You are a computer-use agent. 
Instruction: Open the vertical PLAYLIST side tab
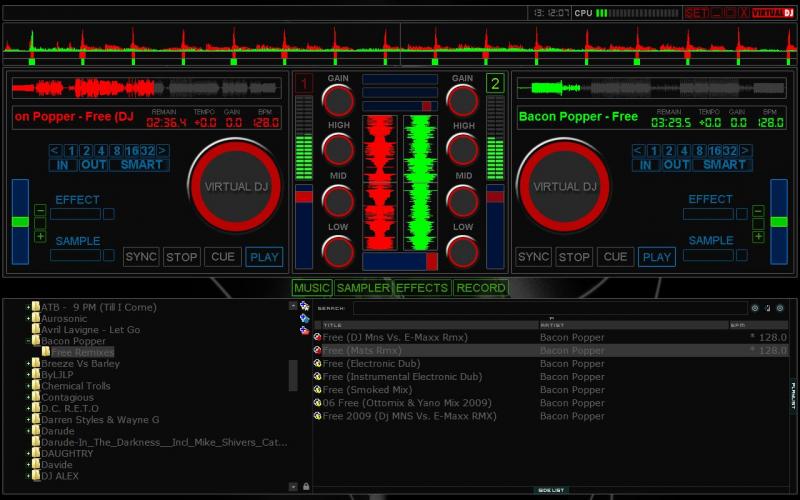click(x=793, y=395)
